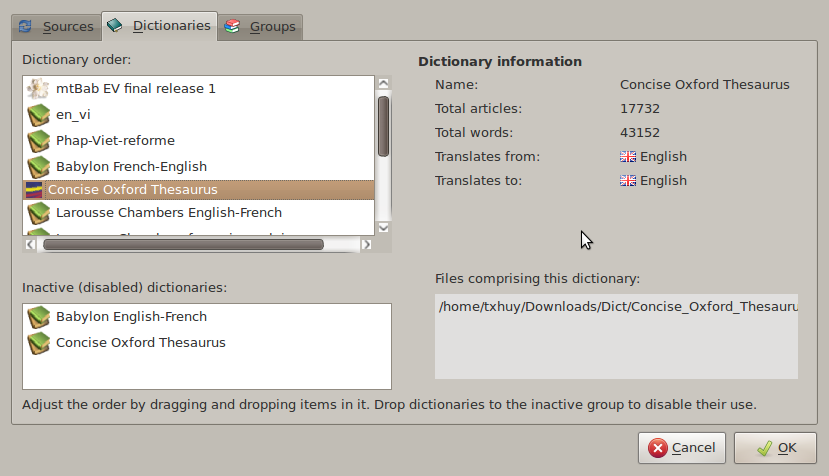Viewport: 829px width, 476px height.
Task: Click the Babylon French-English book icon
Action: point(38,167)
